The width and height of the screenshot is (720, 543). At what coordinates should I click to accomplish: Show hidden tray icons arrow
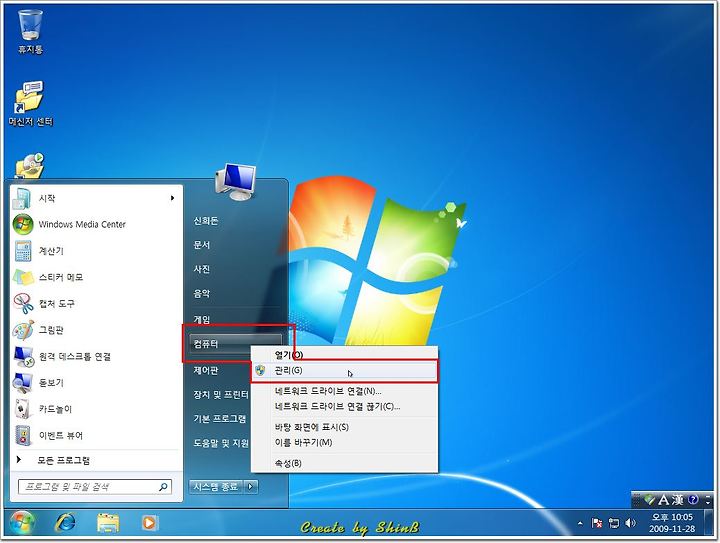(x=580, y=523)
